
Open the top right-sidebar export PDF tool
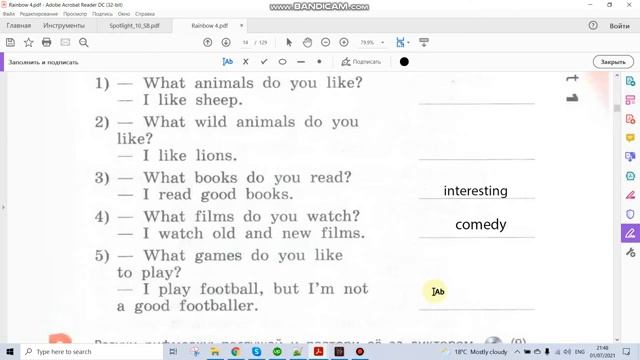pyautogui.click(x=630, y=81)
